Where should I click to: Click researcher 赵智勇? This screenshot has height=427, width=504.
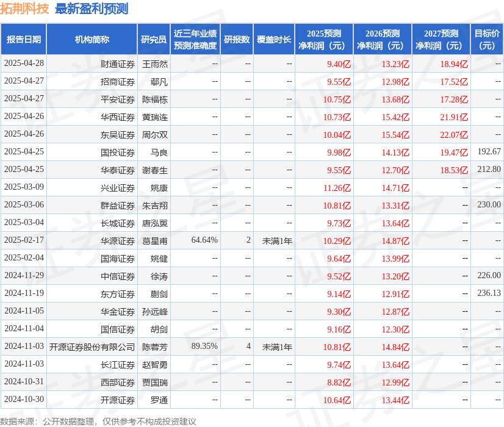[155, 365]
